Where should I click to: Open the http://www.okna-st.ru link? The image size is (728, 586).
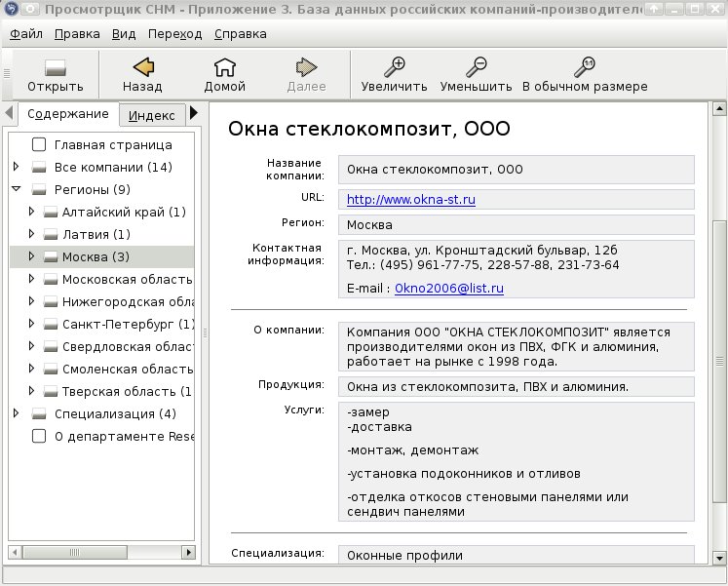411,200
